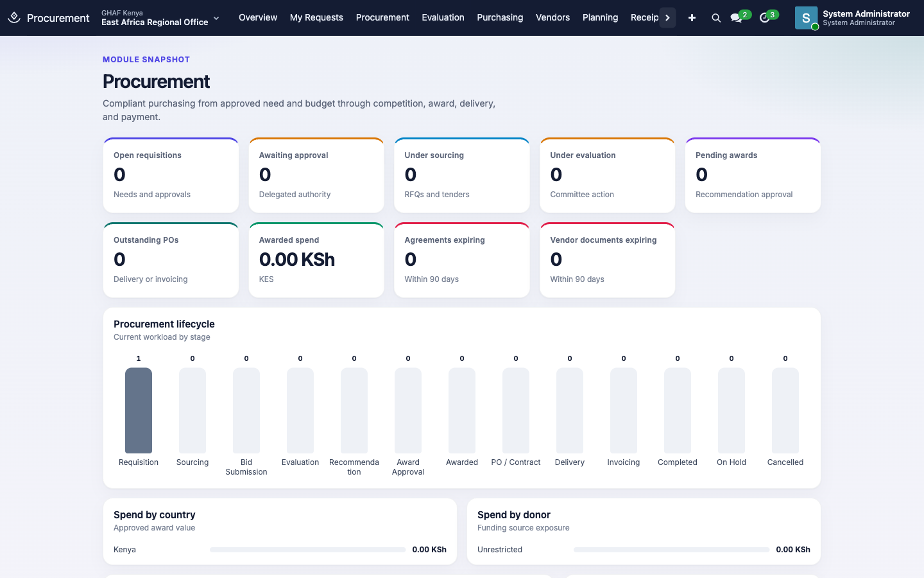Click the Invoicing stage bar
Image resolution: width=924 pixels, height=578 pixels.
[x=624, y=410]
